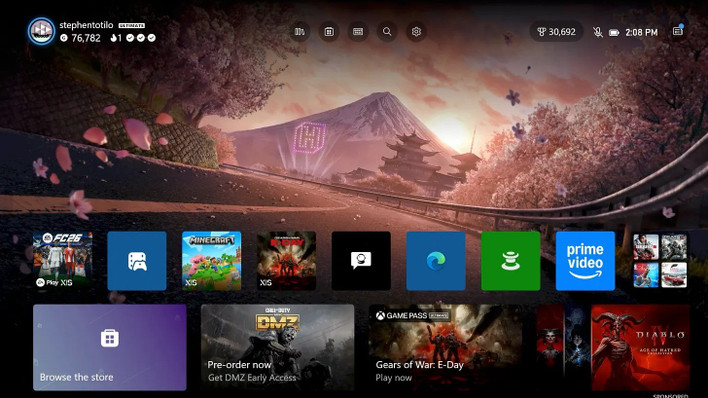The height and width of the screenshot is (398, 708).
Task: Open the game group folder with four thumbnails
Action: click(660, 261)
